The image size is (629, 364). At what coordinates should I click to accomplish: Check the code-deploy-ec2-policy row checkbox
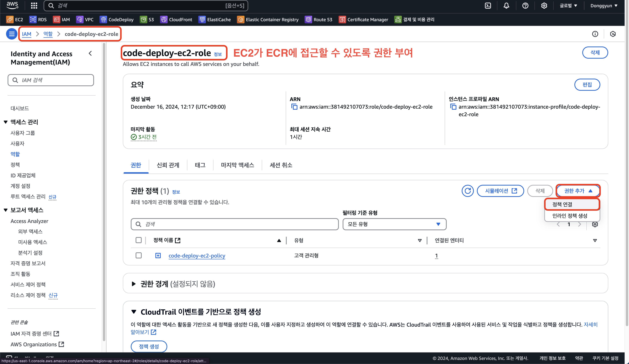138,256
